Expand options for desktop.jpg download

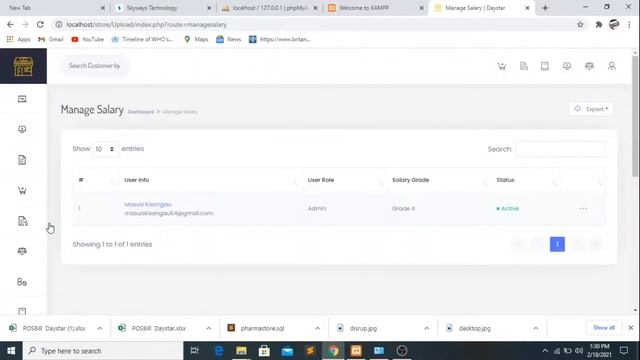[536, 328]
